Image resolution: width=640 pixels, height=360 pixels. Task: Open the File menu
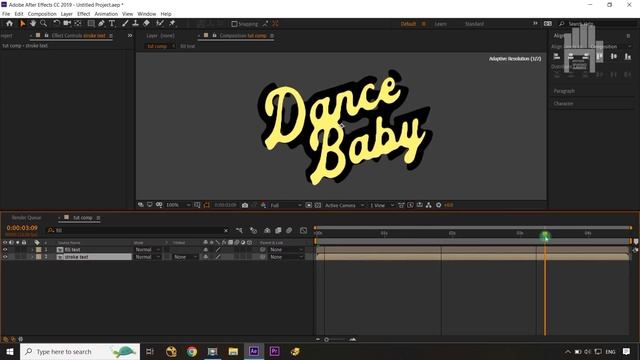click(6, 14)
